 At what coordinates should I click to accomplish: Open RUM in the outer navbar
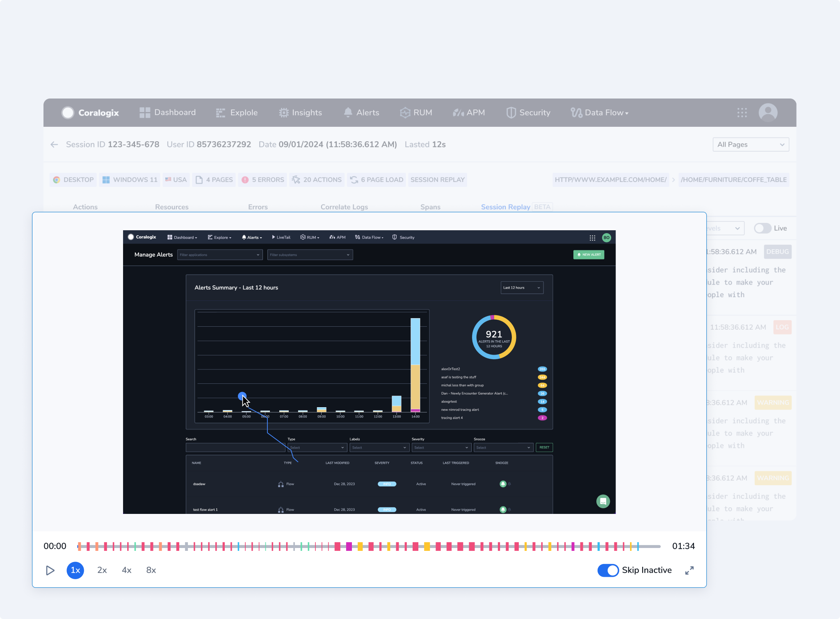416,112
